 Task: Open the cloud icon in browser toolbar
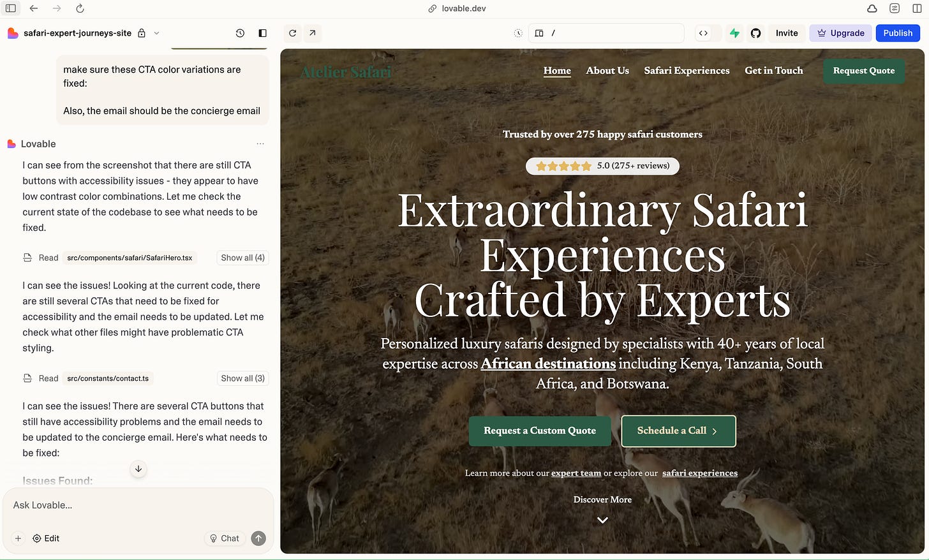pos(872,8)
